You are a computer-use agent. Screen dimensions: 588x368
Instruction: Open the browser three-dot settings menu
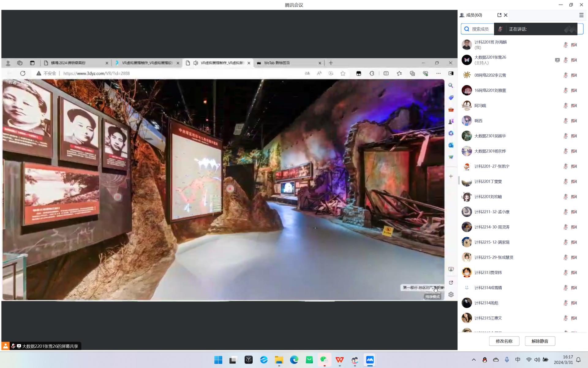pos(438,73)
